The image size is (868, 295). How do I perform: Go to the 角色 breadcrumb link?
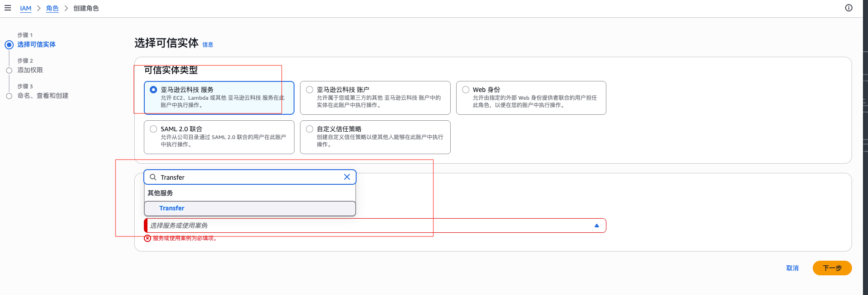point(53,8)
